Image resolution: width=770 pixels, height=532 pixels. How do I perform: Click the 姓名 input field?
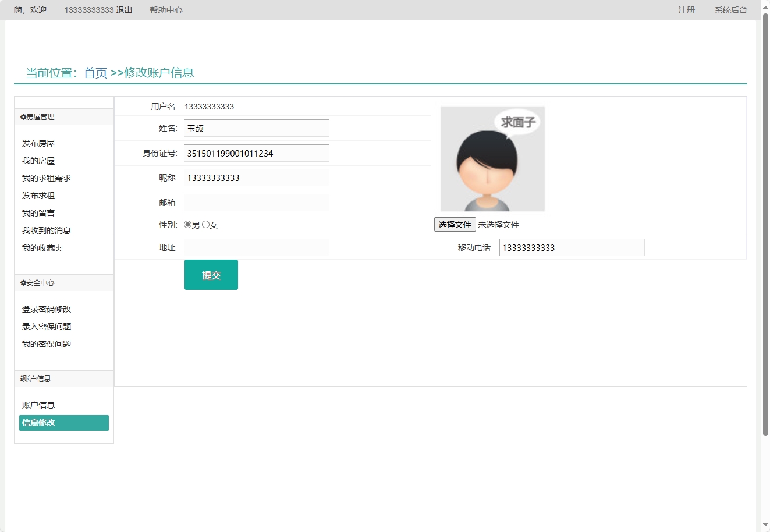coord(256,127)
